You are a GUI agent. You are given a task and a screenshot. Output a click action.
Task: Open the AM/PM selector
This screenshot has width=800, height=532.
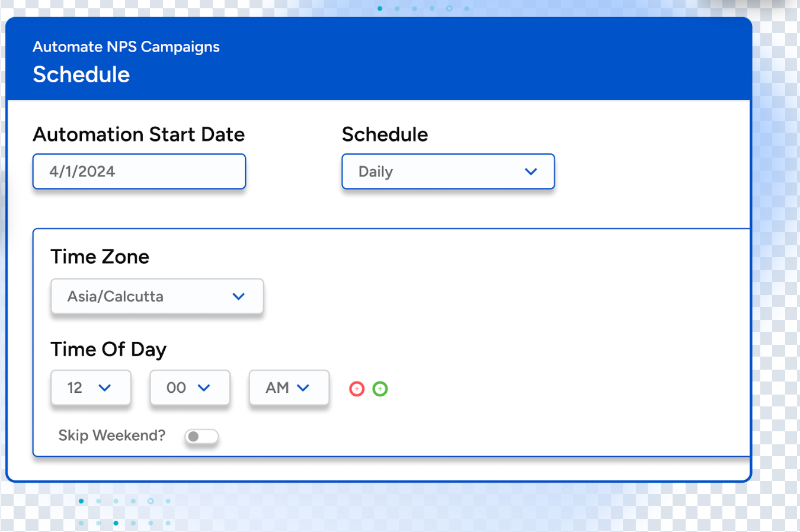289,388
